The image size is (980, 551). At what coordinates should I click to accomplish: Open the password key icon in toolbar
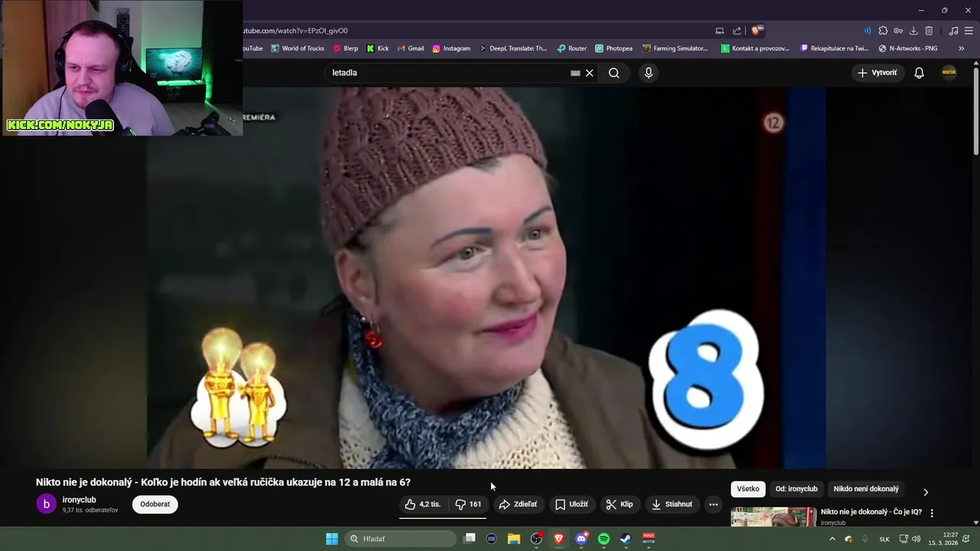898,31
